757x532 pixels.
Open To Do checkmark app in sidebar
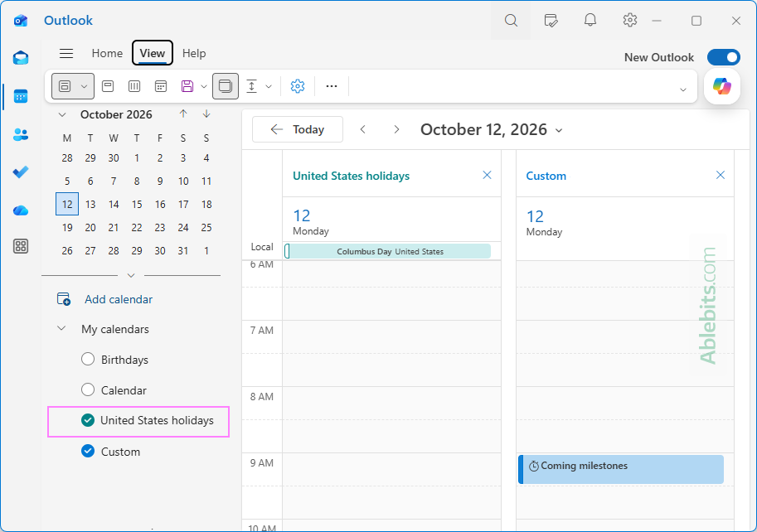click(x=21, y=172)
